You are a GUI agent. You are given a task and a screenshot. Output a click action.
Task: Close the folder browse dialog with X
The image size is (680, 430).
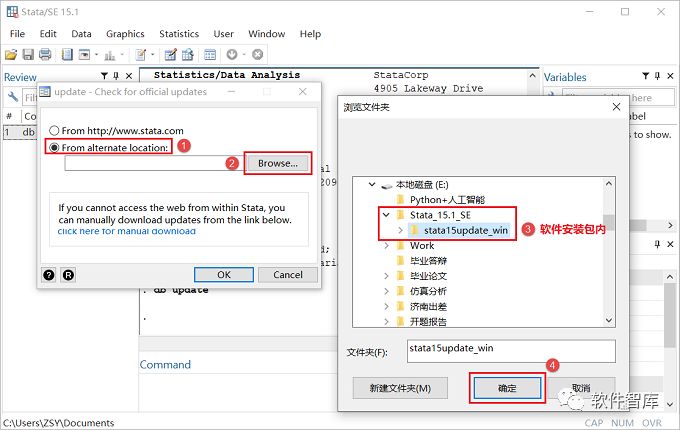pyautogui.click(x=616, y=107)
